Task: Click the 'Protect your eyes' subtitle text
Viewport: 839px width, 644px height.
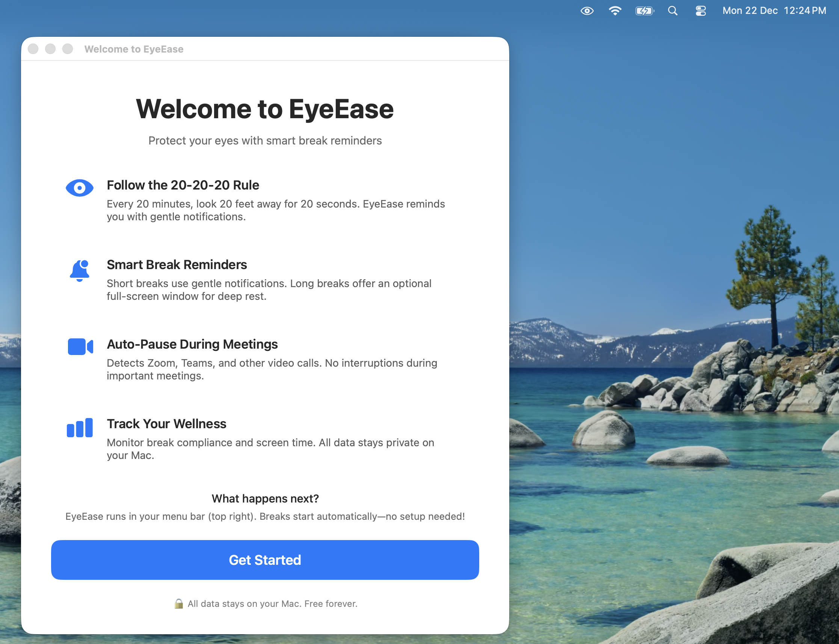Action: coord(265,140)
